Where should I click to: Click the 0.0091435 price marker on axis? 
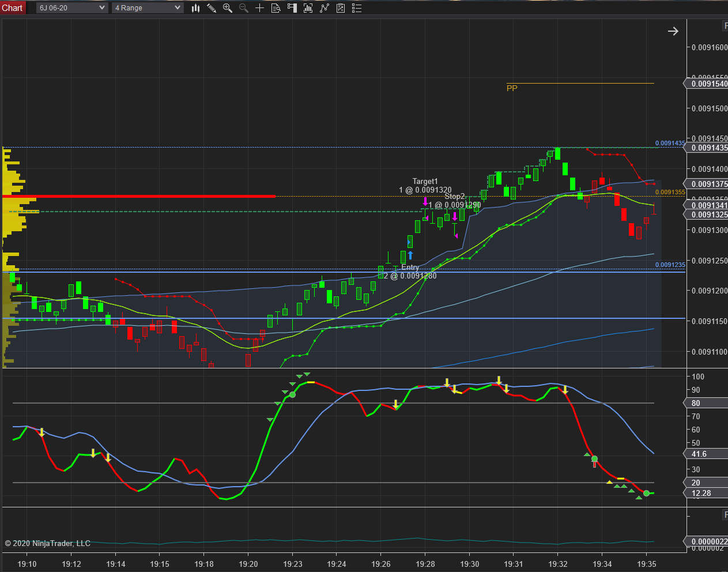[707, 148]
